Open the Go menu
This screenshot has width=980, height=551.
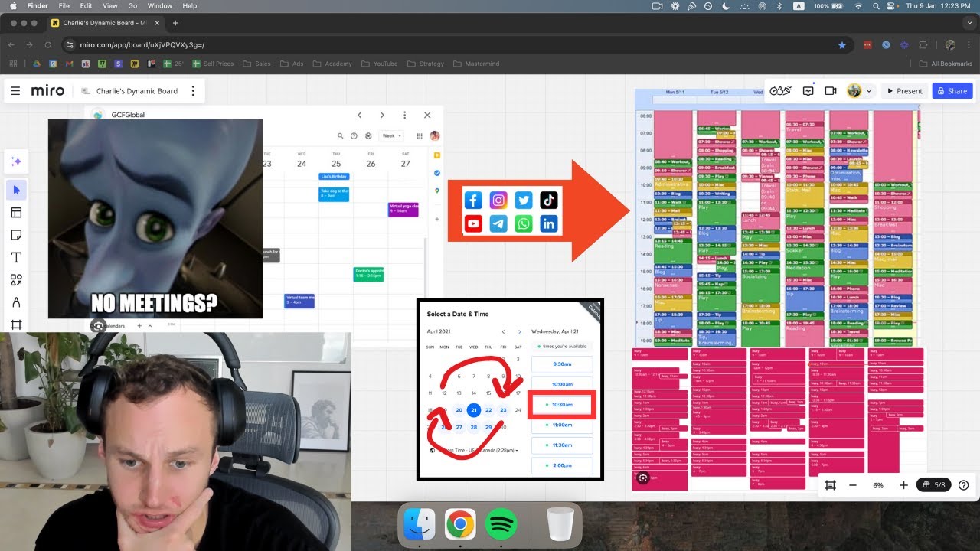point(133,5)
